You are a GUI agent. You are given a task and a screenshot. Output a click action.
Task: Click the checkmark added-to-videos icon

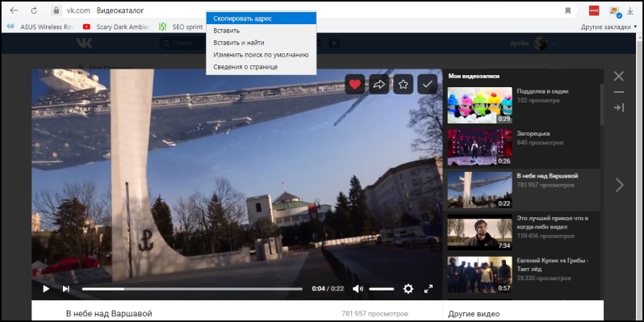[428, 84]
